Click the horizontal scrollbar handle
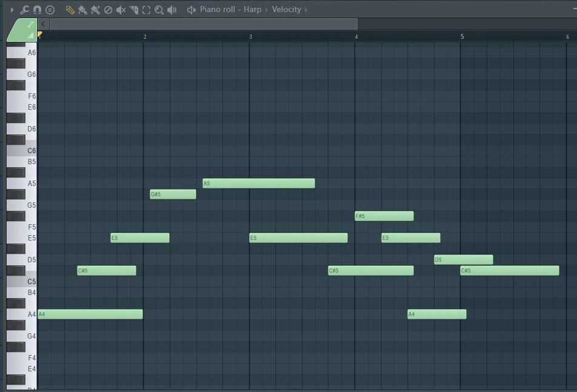Viewport: 577px width, 392px height. 204,24
